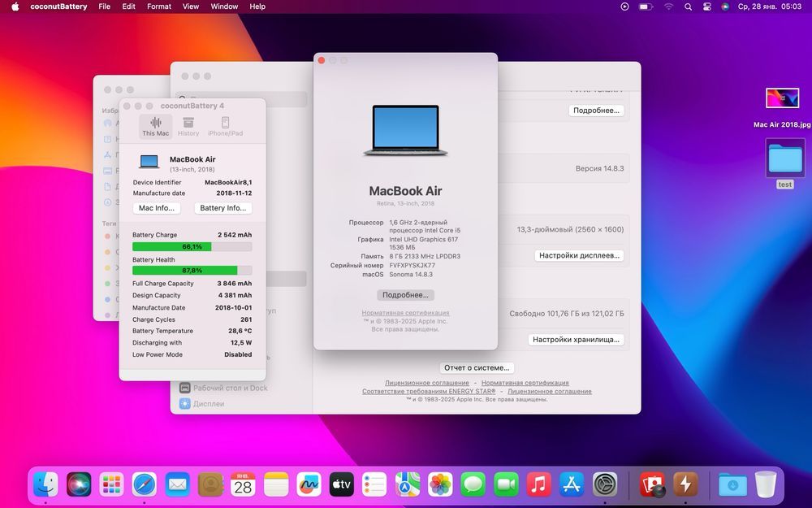Screen dimensions: 812x508
Task: Click the Now Playing icon in menu bar
Action: pyautogui.click(x=624, y=7)
